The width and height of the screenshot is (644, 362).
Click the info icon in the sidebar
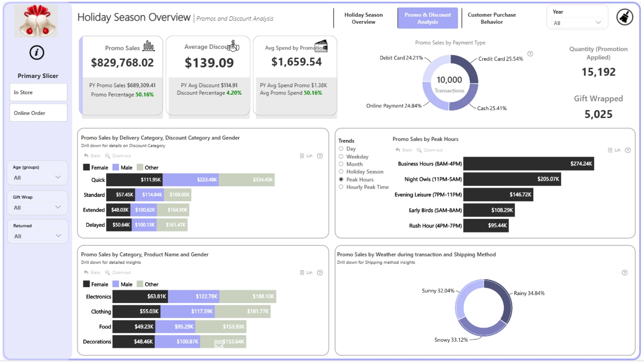[x=37, y=53]
